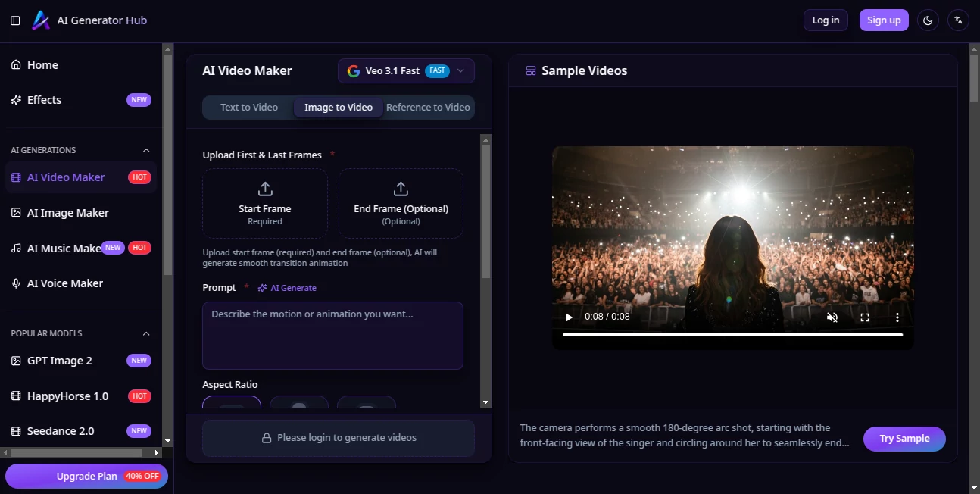Image resolution: width=980 pixels, height=494 pixels.
Task: Select AI Video Maker sidebar item
Action: tap(81, 177)
